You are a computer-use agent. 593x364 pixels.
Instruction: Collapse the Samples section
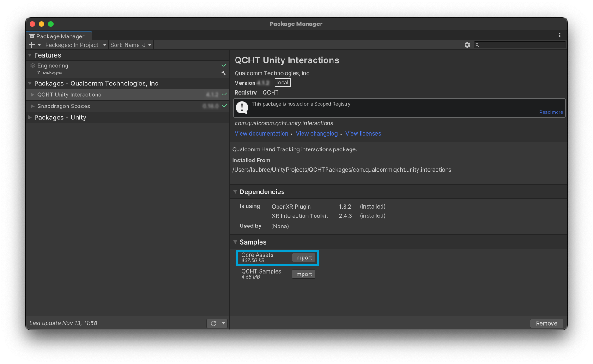click(235, 242)
